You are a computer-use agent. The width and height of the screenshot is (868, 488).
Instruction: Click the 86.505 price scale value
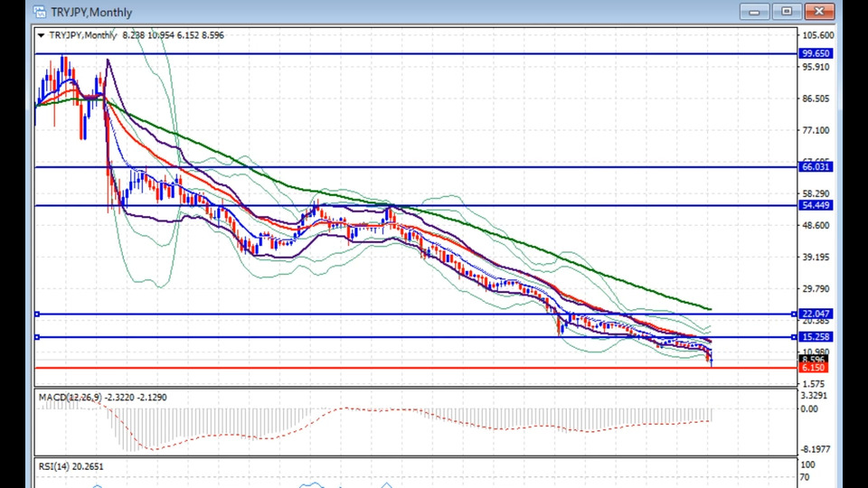click(x=816, y=99)
